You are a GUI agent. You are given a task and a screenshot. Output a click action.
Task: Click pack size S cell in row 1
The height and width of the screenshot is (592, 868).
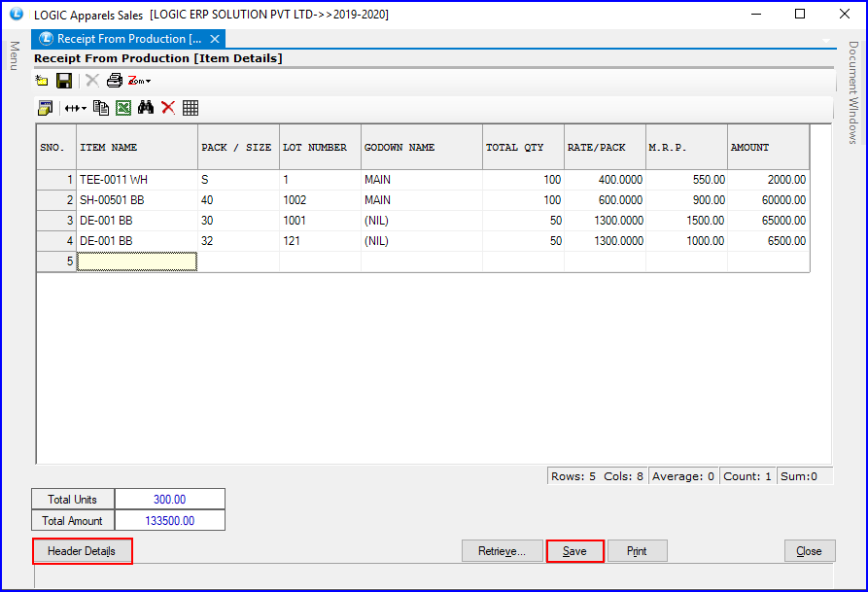click(x=238, y=180)
